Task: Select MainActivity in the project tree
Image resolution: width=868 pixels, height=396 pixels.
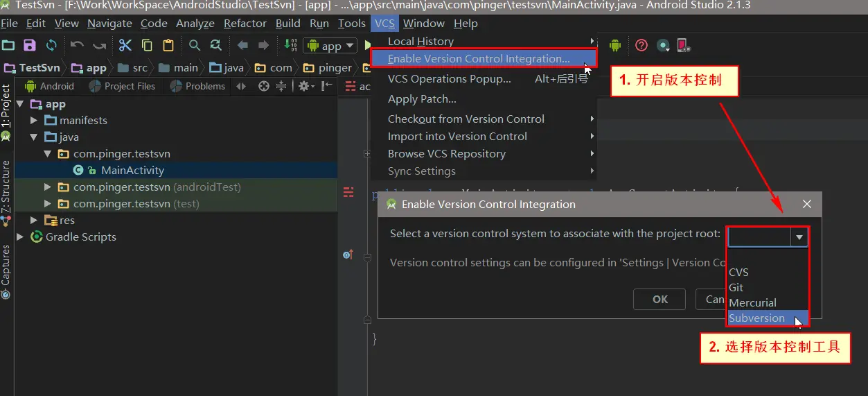Action: [132, 171]
